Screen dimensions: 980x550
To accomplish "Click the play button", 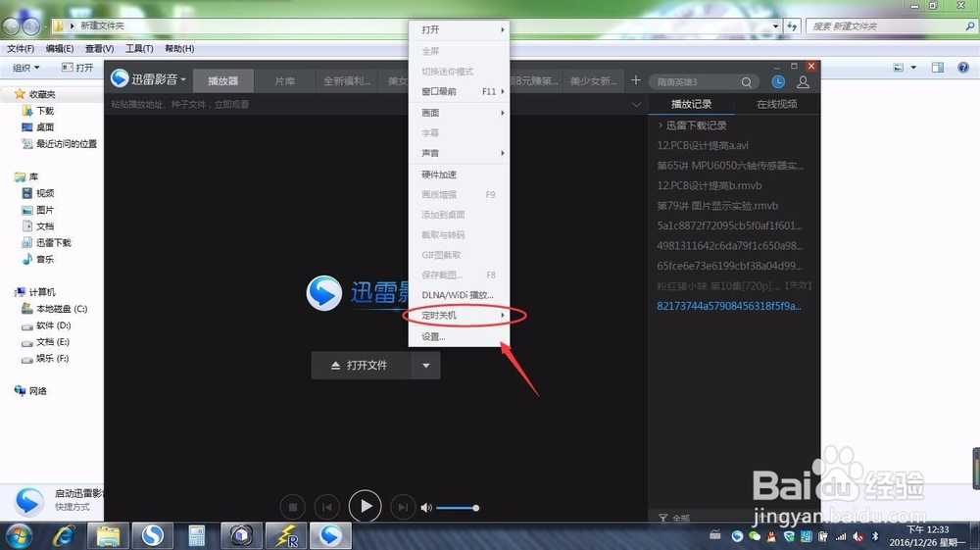I will 365,506.
